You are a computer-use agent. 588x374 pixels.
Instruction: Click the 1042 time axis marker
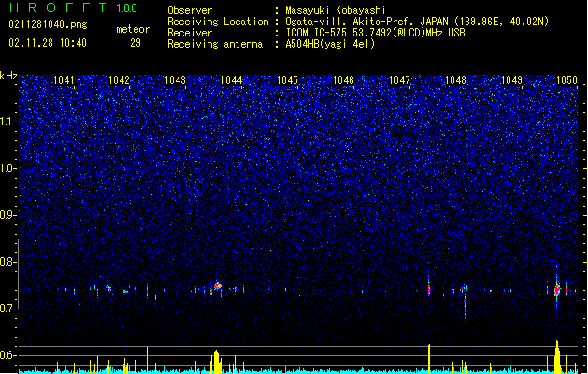point(119,80)
